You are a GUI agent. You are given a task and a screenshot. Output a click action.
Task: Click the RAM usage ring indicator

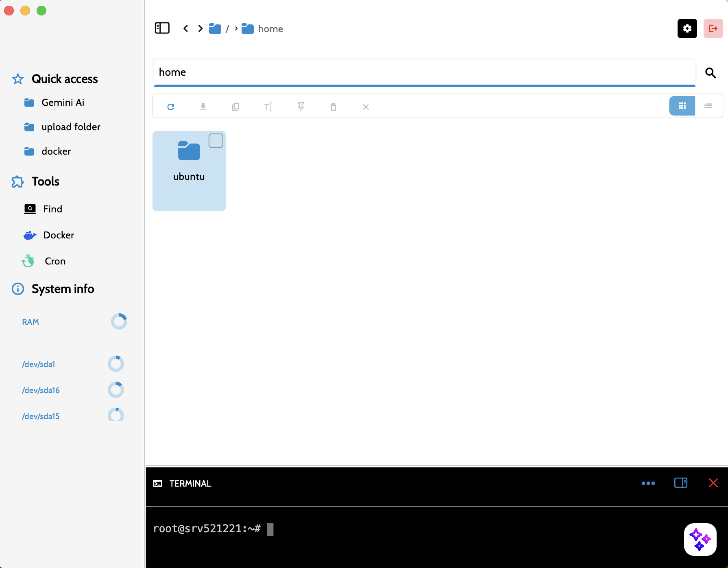[x=119, y=321]
